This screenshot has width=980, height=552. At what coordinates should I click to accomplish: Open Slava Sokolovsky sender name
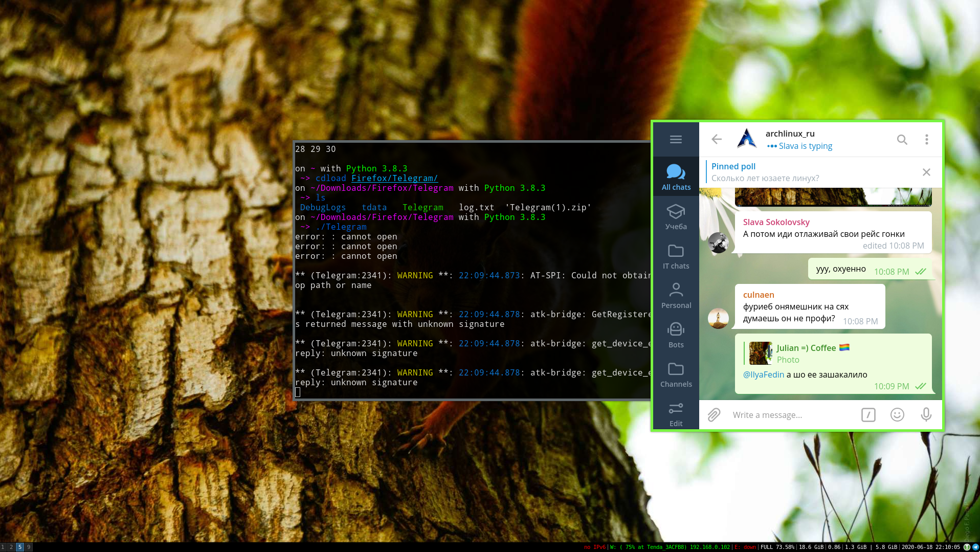pos(776,222)
